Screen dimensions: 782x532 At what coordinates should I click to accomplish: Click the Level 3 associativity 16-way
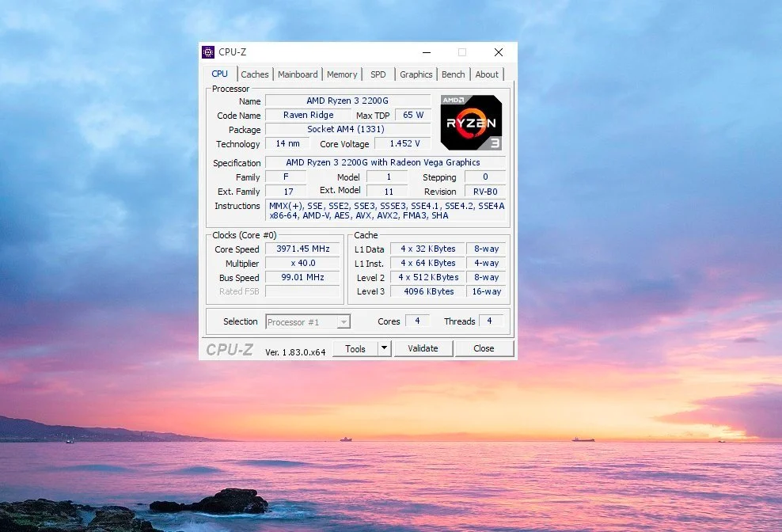[x=486, y=291]
